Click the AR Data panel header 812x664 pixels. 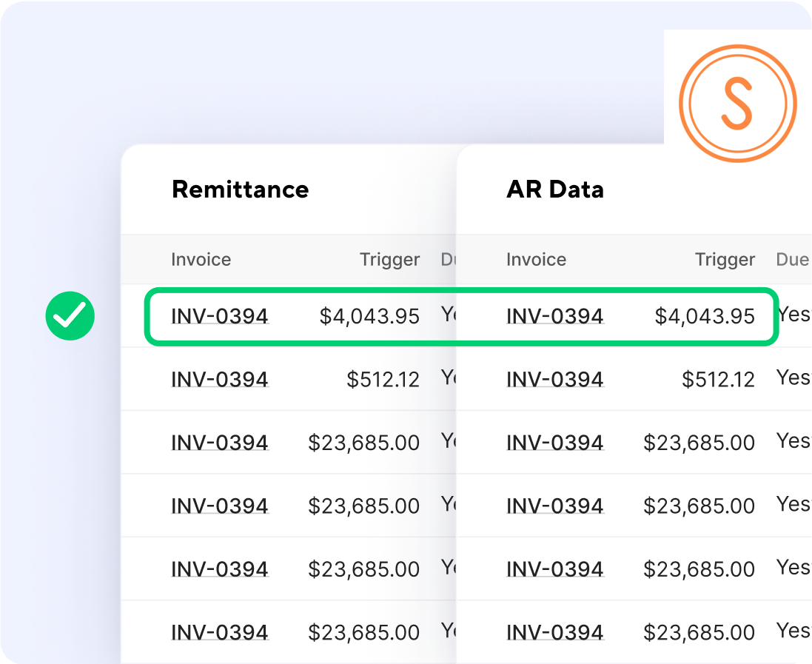554,190
